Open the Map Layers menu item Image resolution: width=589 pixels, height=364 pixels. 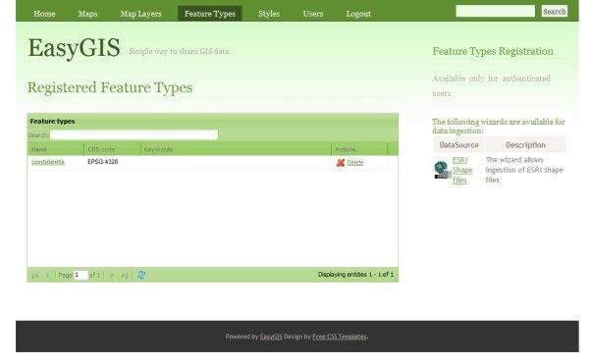click(140, 14)
